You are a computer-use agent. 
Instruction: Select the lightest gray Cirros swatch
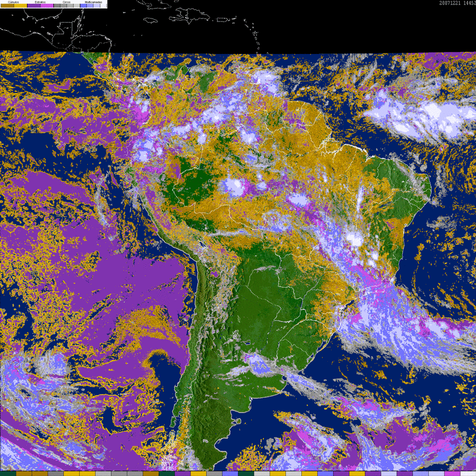[x=77, y=6]
